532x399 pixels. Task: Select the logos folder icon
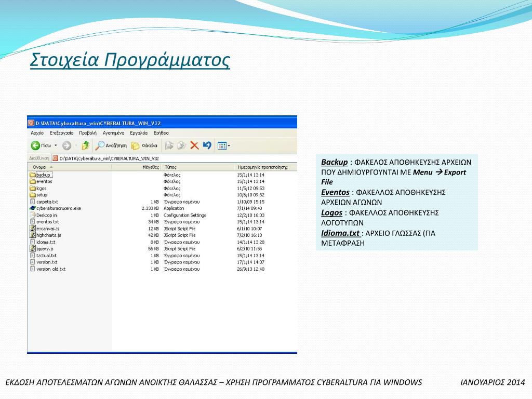[33, 188]
